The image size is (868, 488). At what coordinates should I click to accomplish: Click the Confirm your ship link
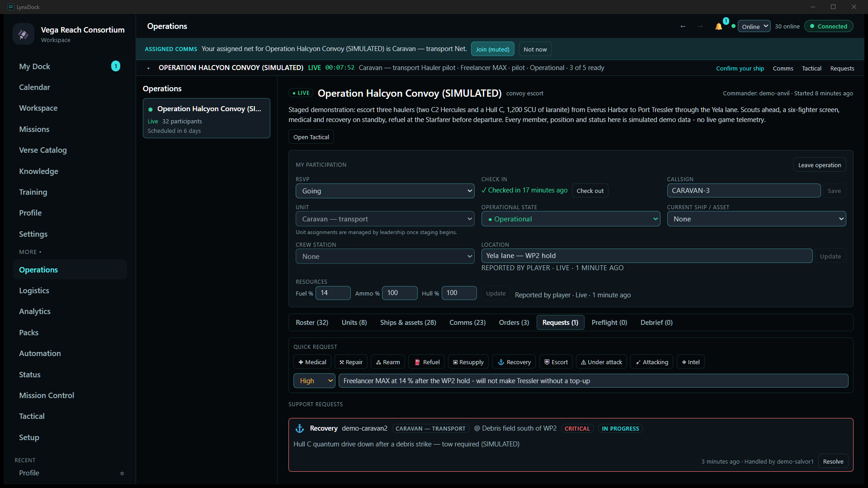tap(740, 69)
